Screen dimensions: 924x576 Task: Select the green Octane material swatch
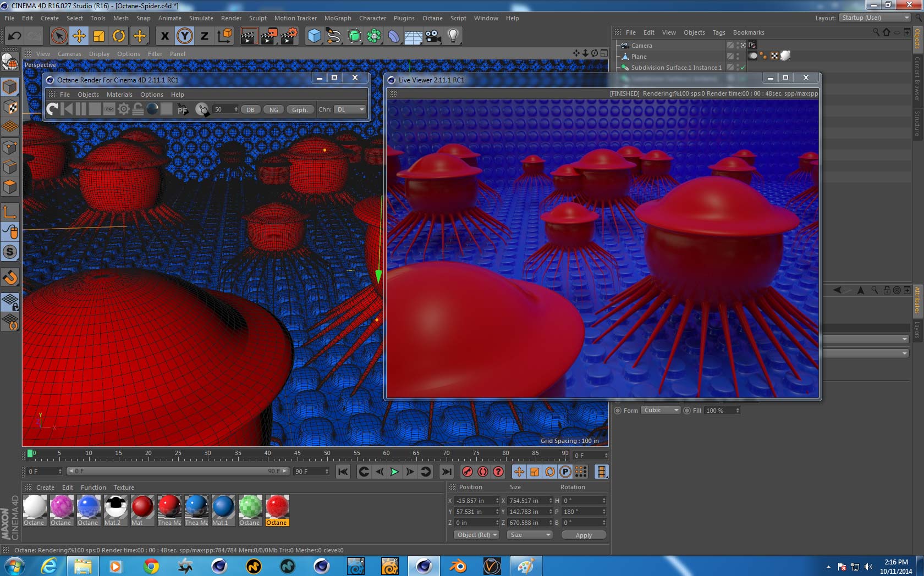[x=250, y=507]
